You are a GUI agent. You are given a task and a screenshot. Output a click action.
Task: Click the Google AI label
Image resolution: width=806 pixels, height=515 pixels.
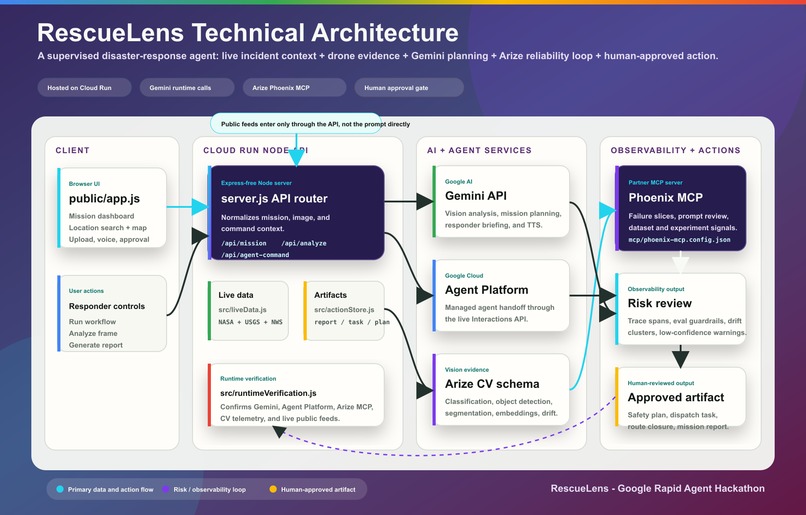(x=459, y=181)
